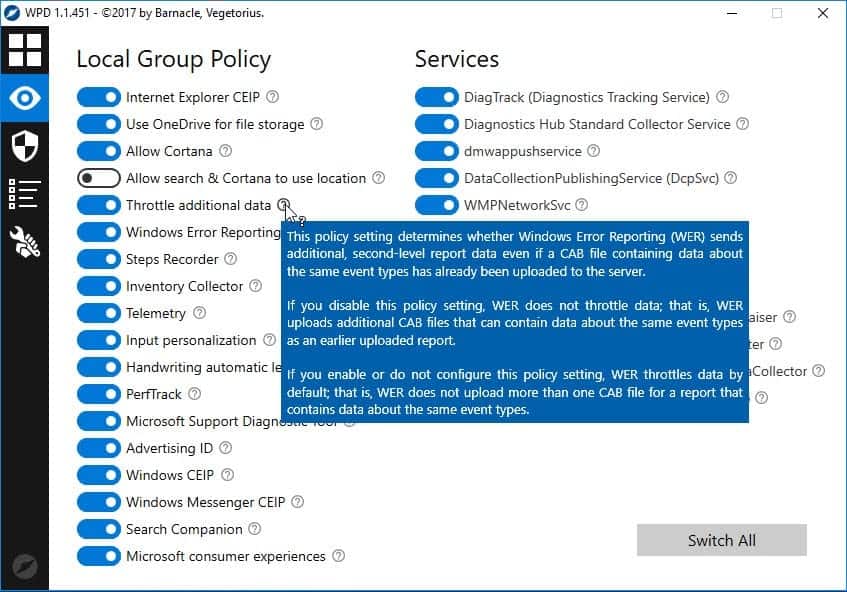The width and height of the screenshot is (847, 592).
Task: Dismiss the Windows Error Reporting tooltip
Action: point(516,322)
